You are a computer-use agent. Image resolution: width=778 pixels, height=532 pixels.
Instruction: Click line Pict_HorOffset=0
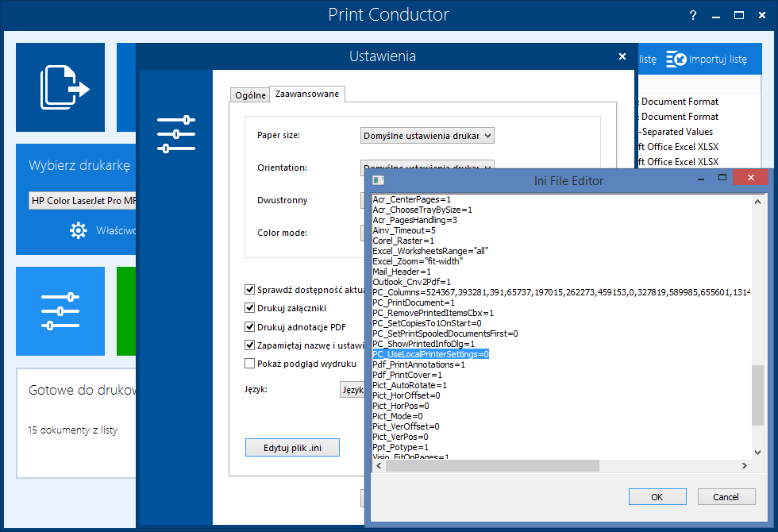coord(406,395)
